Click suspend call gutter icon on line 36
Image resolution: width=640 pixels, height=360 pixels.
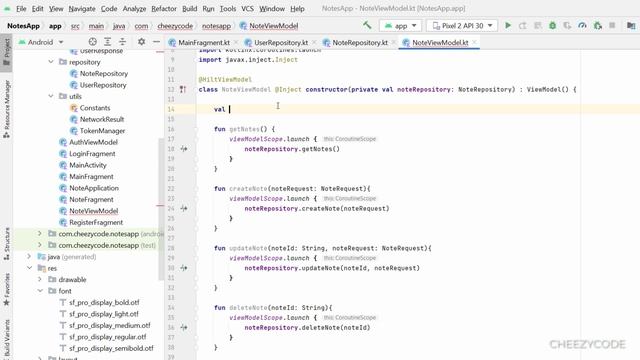(x=184, y=327)
